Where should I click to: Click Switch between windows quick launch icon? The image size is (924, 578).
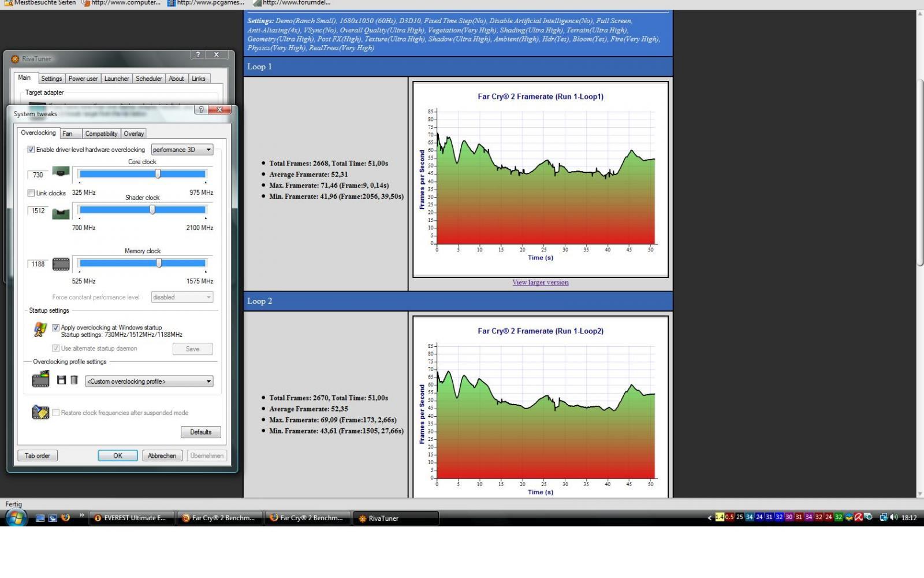53,518
